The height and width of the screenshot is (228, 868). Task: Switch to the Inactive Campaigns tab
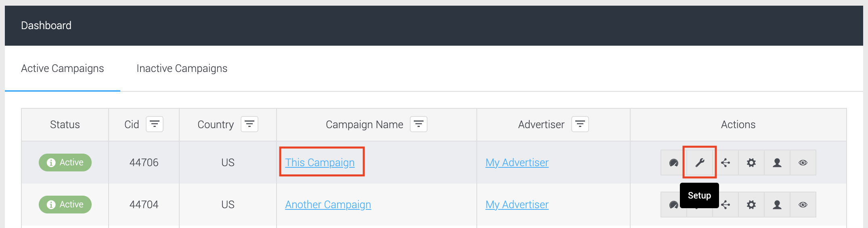coord(182,68)
